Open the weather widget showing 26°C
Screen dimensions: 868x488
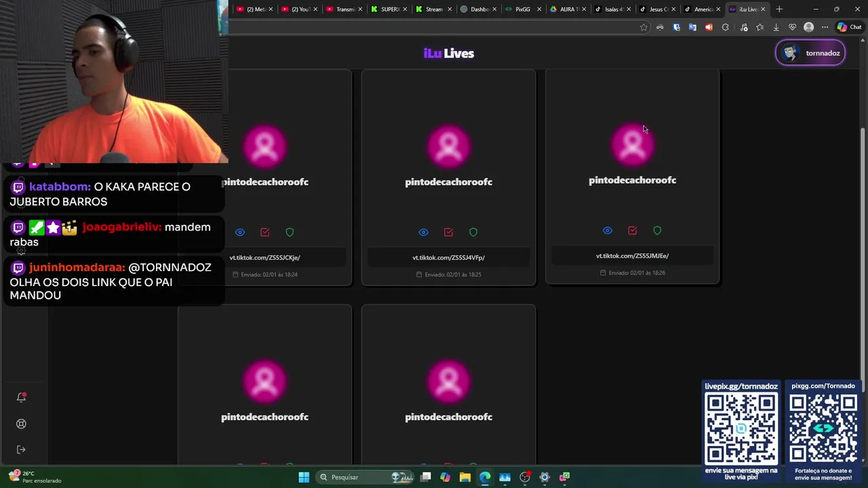coord(34,477)
